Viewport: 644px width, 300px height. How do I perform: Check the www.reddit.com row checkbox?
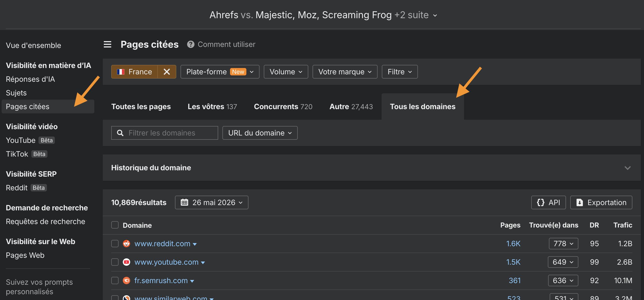[115, 244]
